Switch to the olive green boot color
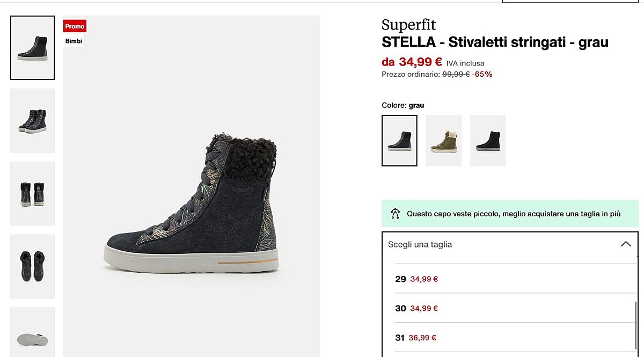The height and width of the screenshot is (357, 644). point(443,141)
